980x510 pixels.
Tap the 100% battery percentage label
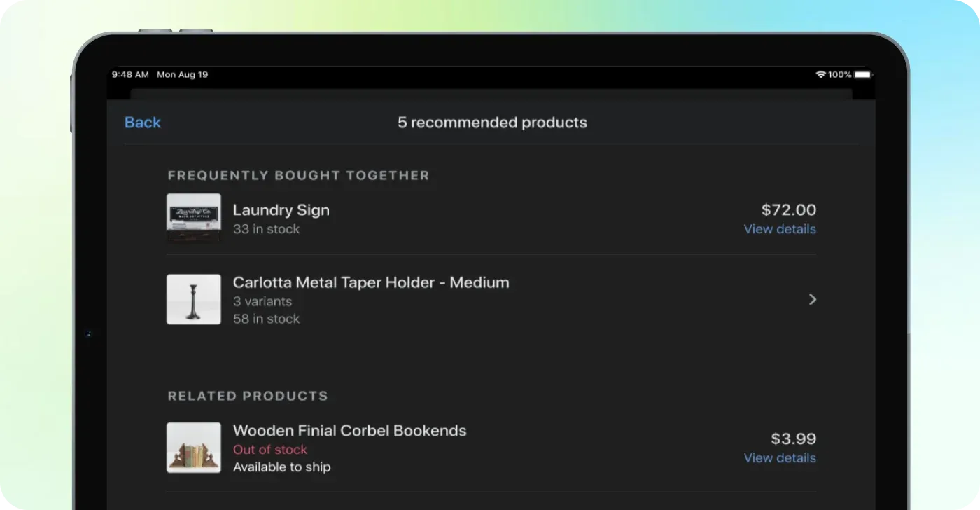[842, 74]
